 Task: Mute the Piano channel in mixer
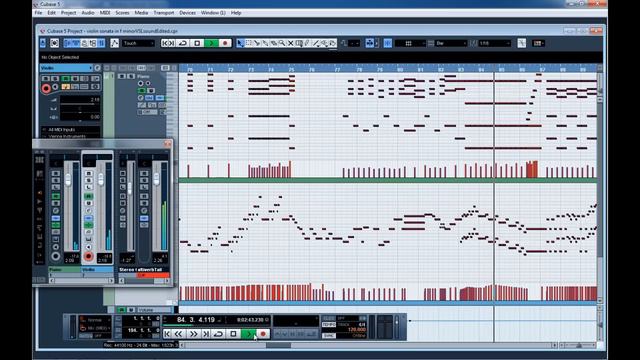[56, 173]
